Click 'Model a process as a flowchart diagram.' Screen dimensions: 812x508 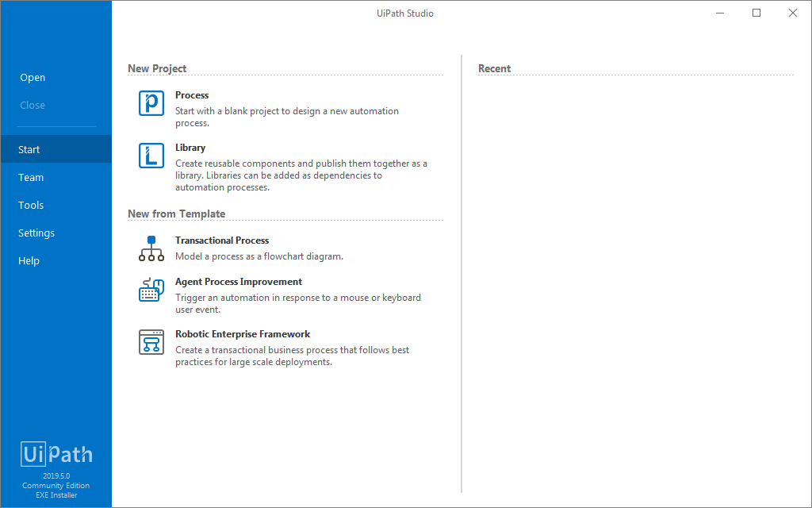pos(259,256)
